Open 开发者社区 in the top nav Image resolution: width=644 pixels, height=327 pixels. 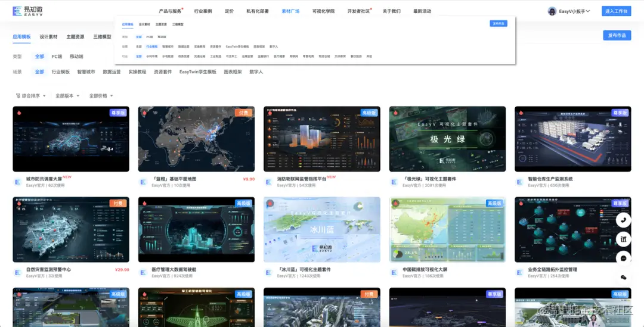358,11
